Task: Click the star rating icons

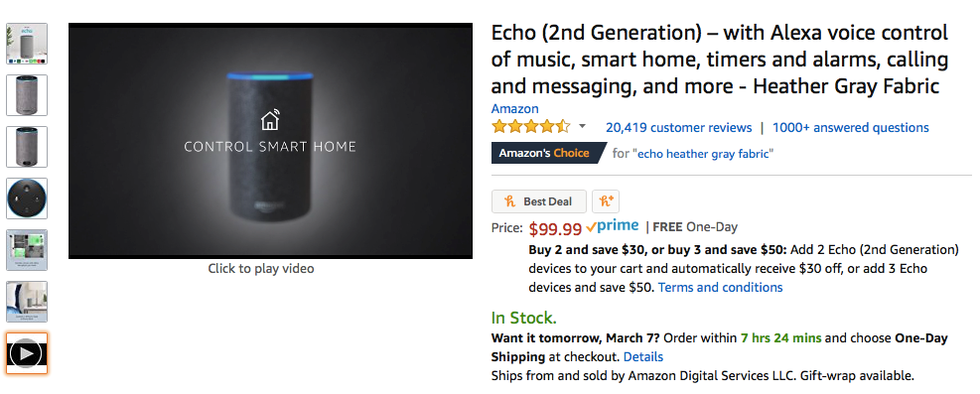Action: 530,127
